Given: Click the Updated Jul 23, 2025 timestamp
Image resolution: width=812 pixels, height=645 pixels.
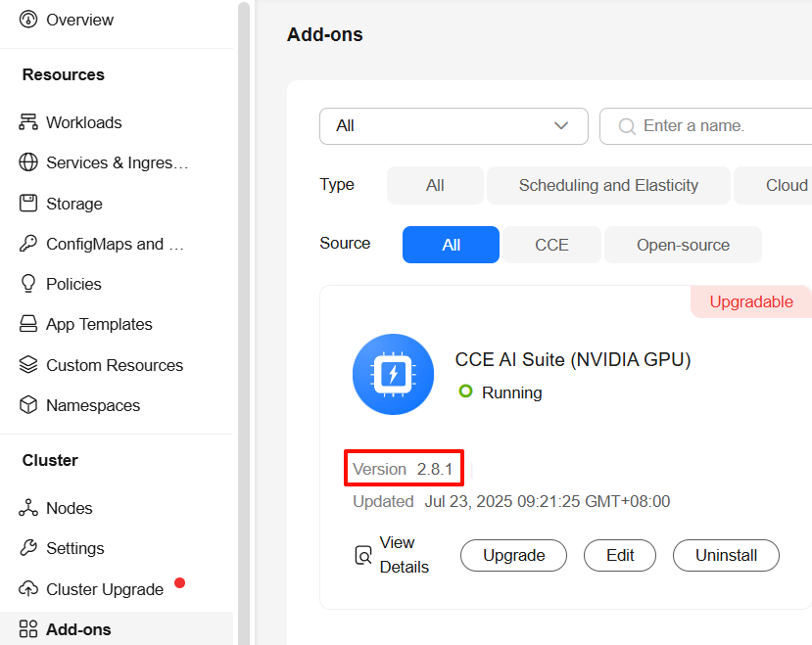Looking at the screenshot, I should (511, 501).
